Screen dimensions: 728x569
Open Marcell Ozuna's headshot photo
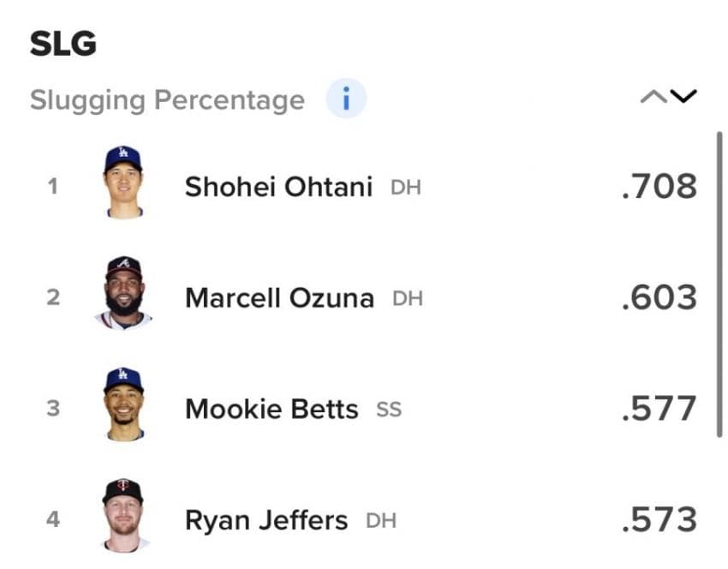[x=123, y=293]
